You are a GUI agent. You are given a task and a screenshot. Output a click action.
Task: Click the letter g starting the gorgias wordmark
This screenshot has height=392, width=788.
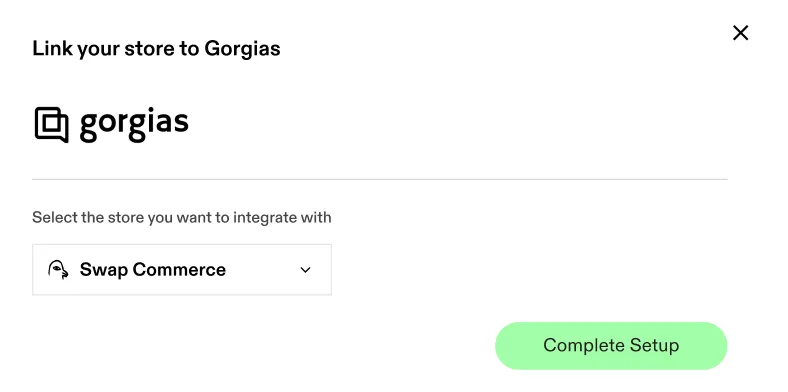(x=89, y=128)
